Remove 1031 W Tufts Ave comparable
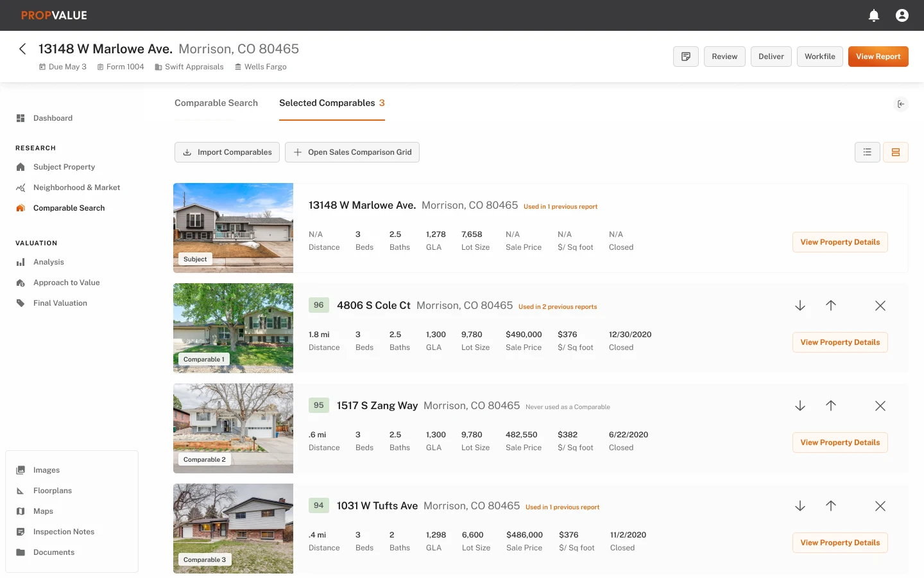The image size is (924, 578). tap(880, 506)
